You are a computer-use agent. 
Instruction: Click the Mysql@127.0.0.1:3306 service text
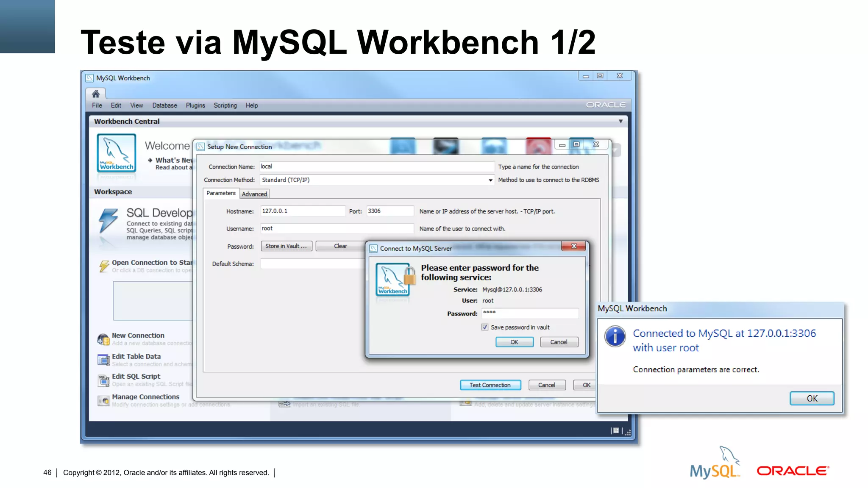pos(512,290)
